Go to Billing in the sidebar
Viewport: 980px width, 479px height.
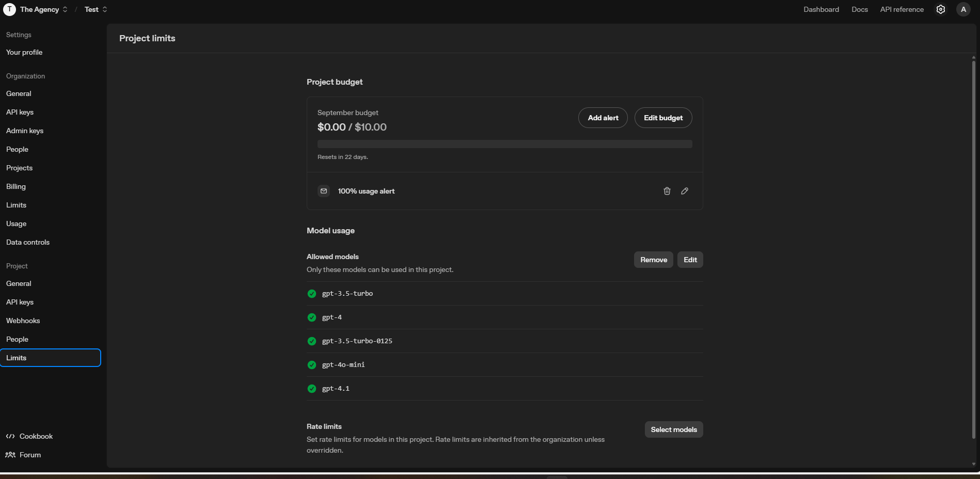click(16, 186)
